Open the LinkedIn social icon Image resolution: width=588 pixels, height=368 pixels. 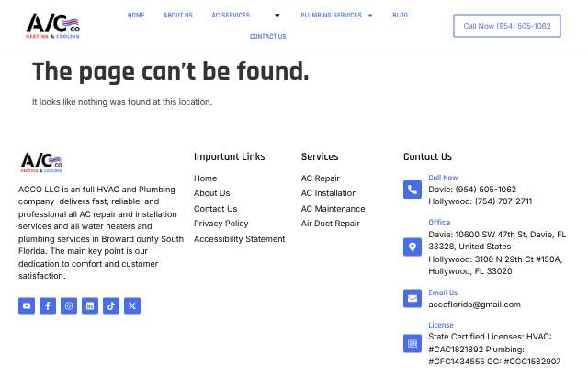click(90, 305)
